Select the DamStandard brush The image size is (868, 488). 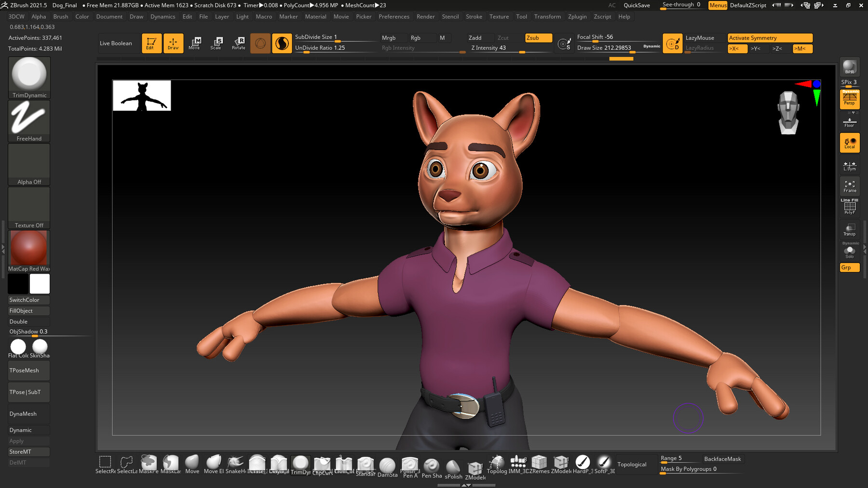click(x=387, y=467)
